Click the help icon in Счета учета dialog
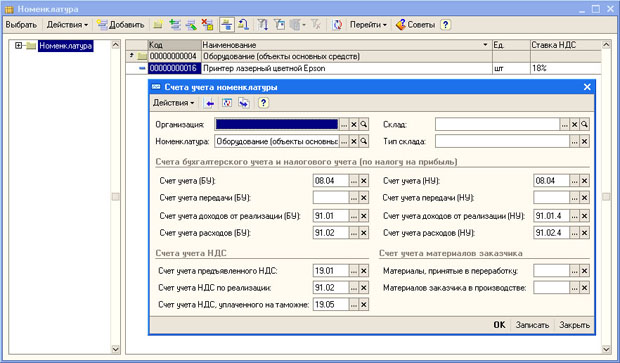Viewport: 620px width, 363px height. click(263, 103)
